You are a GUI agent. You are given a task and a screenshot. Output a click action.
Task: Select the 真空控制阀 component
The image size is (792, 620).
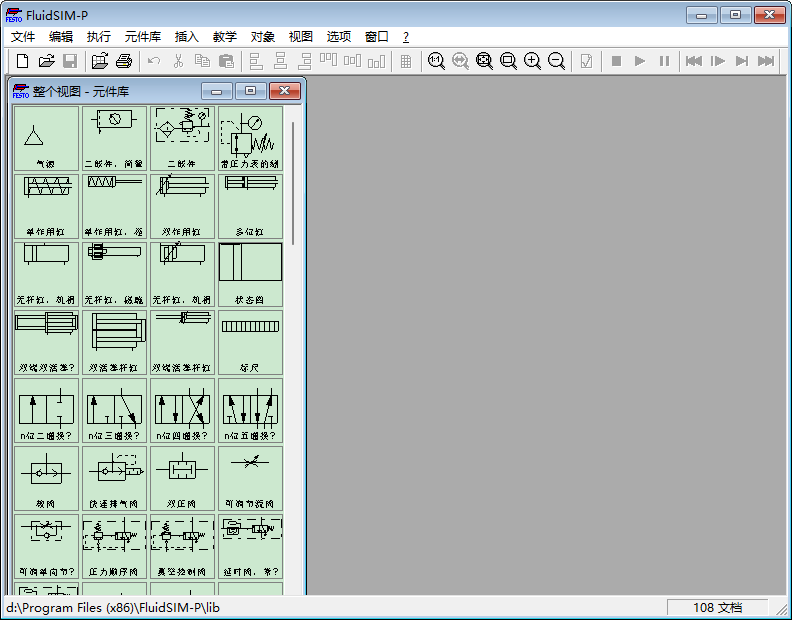tap(182, 546)
